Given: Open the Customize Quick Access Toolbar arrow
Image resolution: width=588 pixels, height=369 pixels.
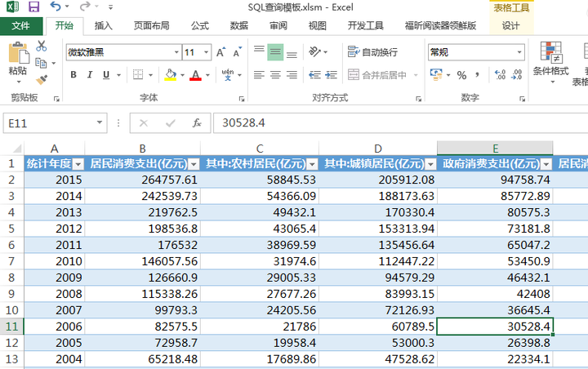Looking at the screenshot, I should pyautogui.click(x=110, y=7).
